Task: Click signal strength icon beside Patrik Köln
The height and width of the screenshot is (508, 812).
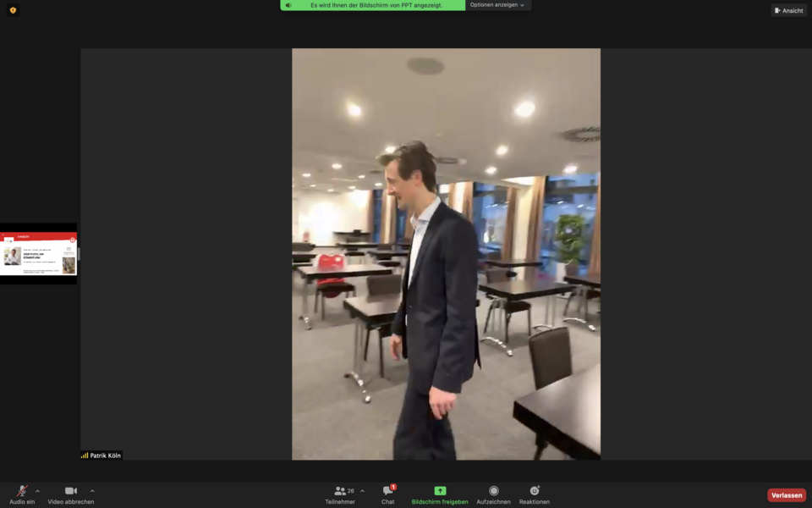Action: point(85,456)
